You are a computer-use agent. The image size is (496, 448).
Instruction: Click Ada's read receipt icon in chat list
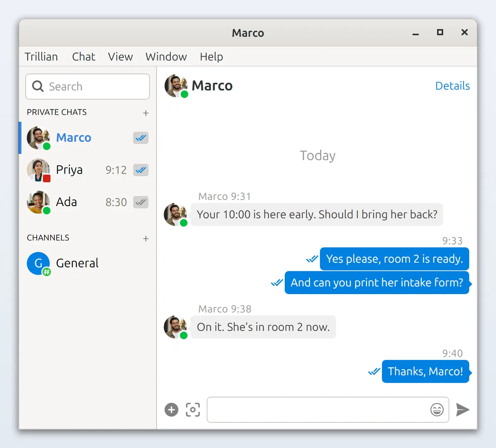click(141, 202)
